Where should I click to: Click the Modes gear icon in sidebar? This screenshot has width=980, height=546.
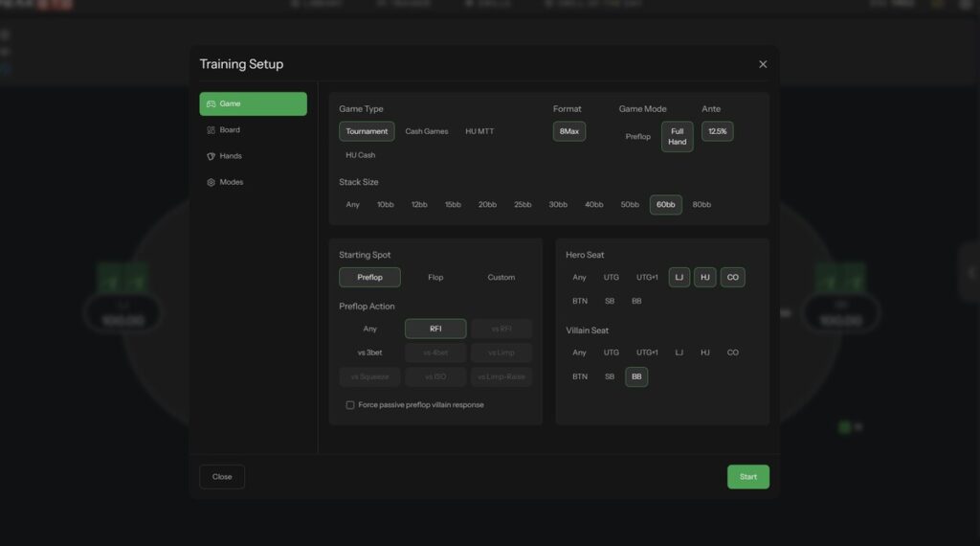(211, 182)
